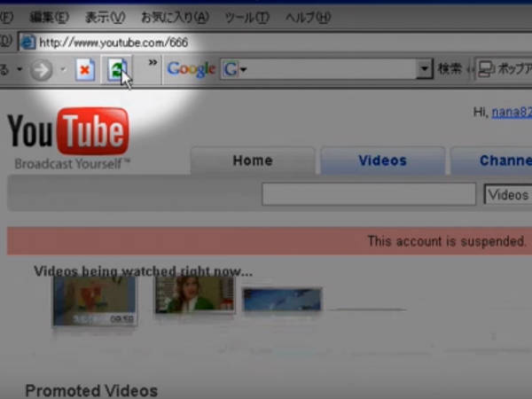Screen dimensions: 532x399
Task: Click the browser Refresh icon
Action: coord(116,69)
